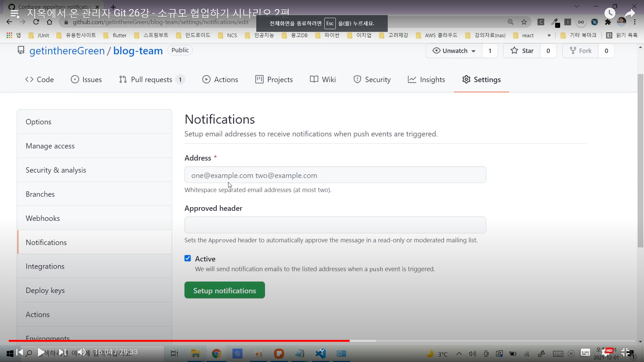
Task: Open the Code tab
Action: [39, 79]
